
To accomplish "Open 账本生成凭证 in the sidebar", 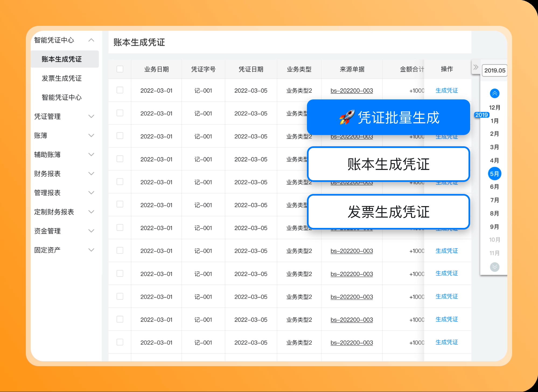I will click(x=65, y=59).
